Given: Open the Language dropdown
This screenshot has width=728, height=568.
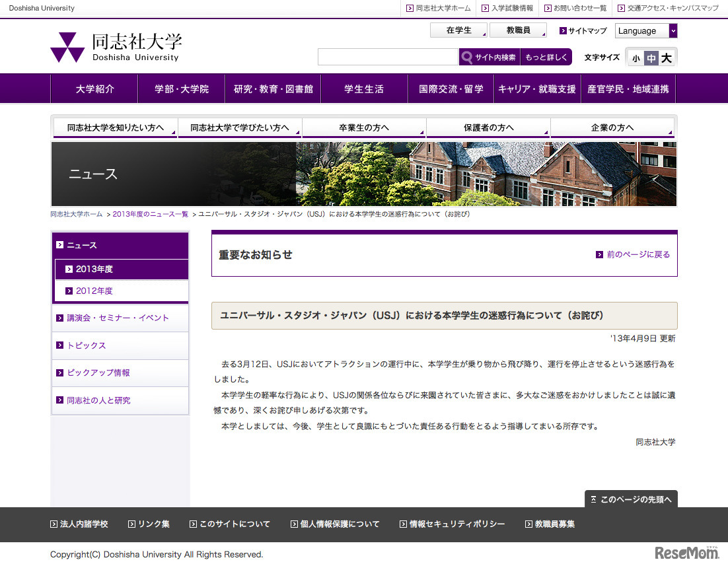Looking at the screenshot, I should [646, 30].
